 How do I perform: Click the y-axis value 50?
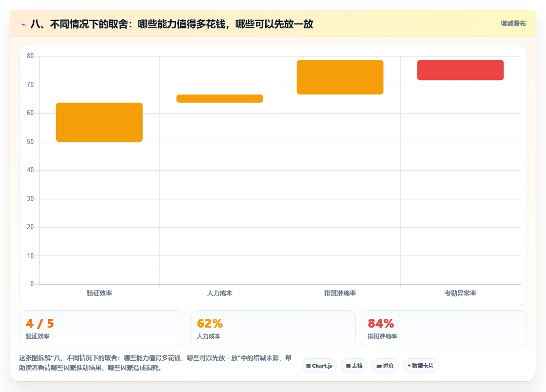[30, 142]
